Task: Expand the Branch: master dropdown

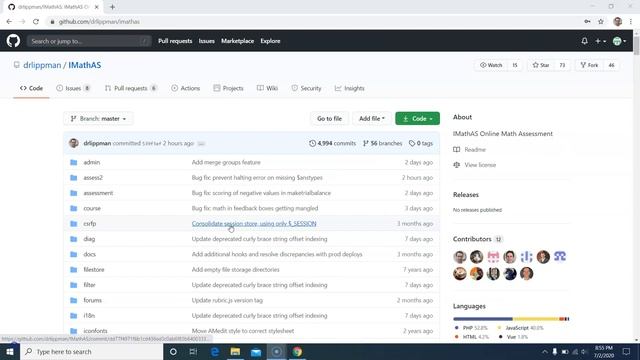Action: click(98, 118)
